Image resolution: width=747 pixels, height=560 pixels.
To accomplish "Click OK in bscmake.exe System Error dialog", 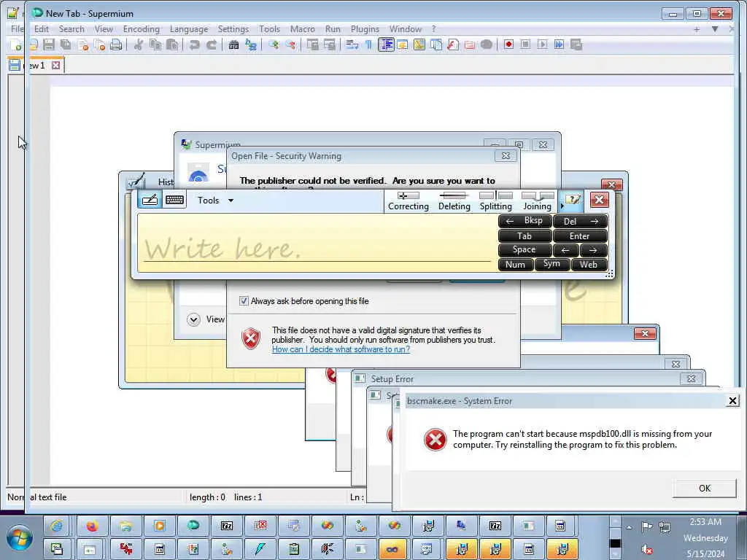I will [704, 488].
